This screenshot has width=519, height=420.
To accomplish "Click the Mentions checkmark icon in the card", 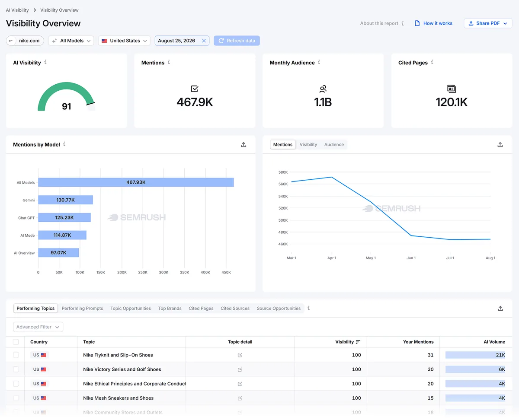I will [195, 89].
